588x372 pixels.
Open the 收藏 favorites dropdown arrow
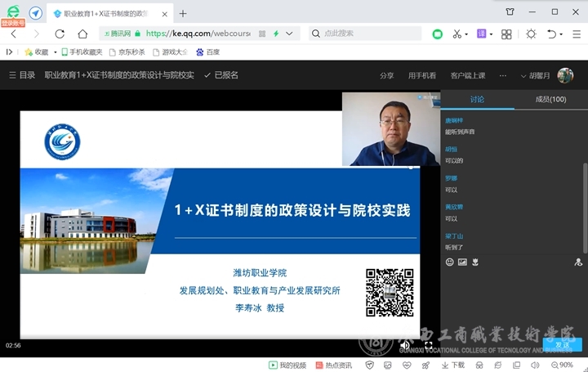pyautogui.click(x=55, y=52)
